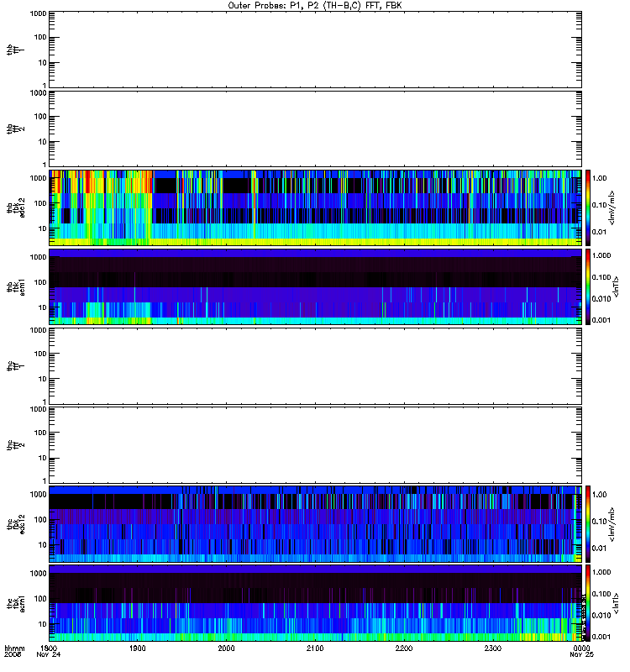The height and width of the screenshot is (672, 630).
Task: Click the 1.00 value on thb edc12 color bar
Action: coord(599,178)
